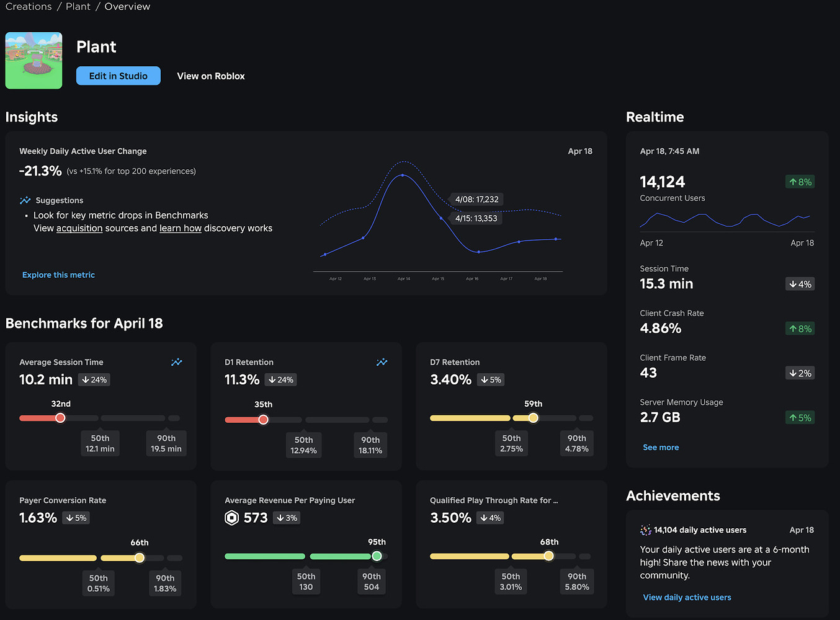Click the Suggestions sparkle icon in Insights panel
840x620 pixels.
pos(25,200)
